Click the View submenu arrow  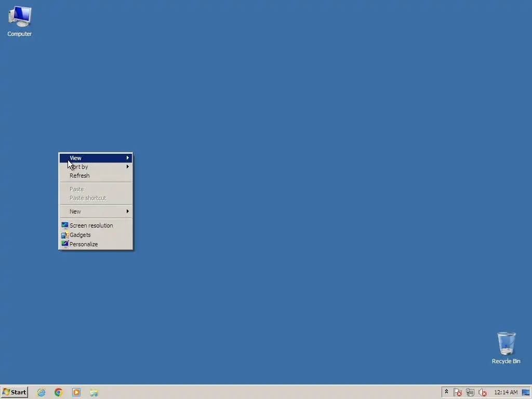tap(128, 158)
